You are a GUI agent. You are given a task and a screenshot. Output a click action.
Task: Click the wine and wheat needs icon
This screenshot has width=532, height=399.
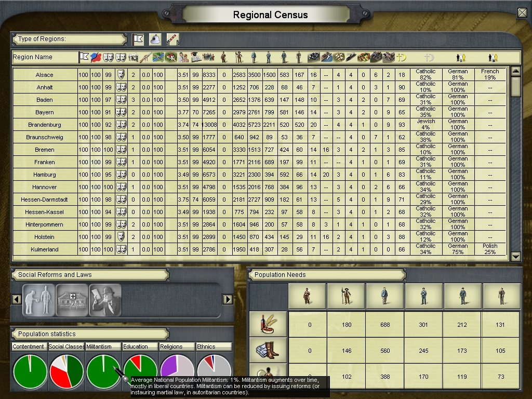coord(268,325)
